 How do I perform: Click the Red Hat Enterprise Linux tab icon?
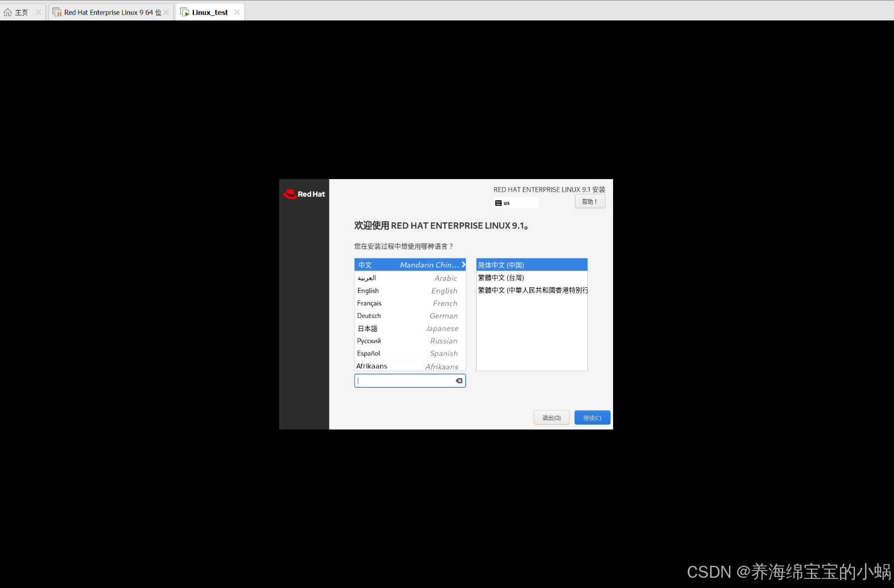pyautogui.click(x=57, y=13)
